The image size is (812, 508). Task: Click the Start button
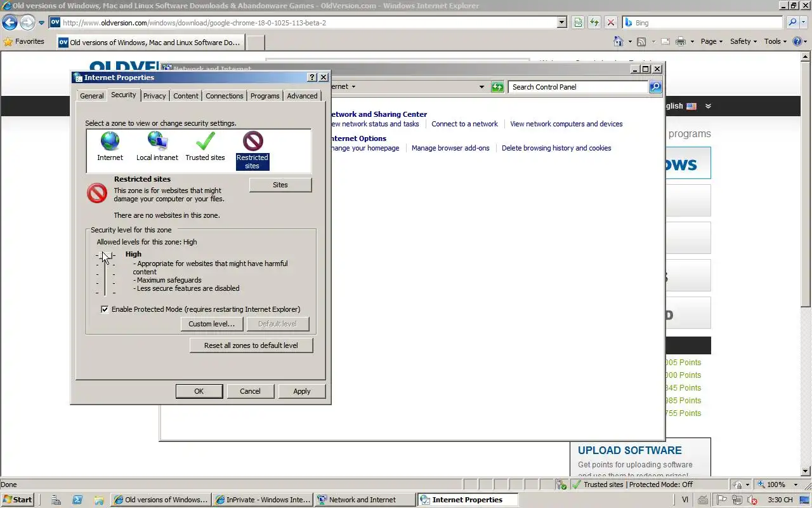18,500
